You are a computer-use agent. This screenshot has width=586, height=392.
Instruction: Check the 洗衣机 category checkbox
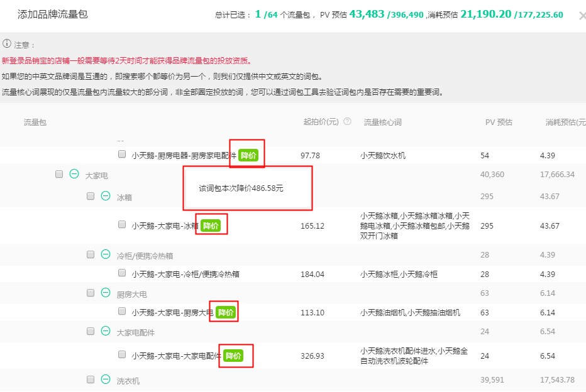[x=91, y=379]
